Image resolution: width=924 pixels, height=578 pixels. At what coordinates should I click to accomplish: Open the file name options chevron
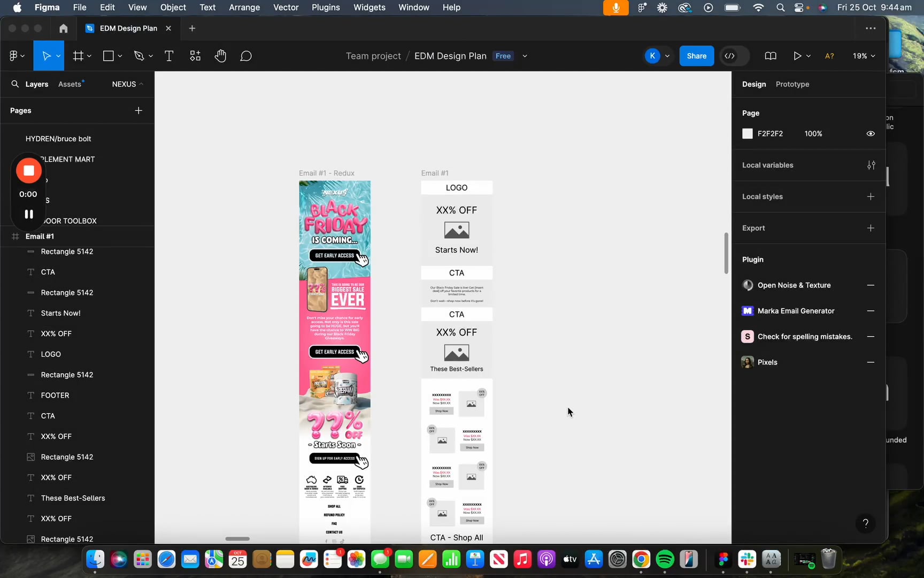click(525, 56)
